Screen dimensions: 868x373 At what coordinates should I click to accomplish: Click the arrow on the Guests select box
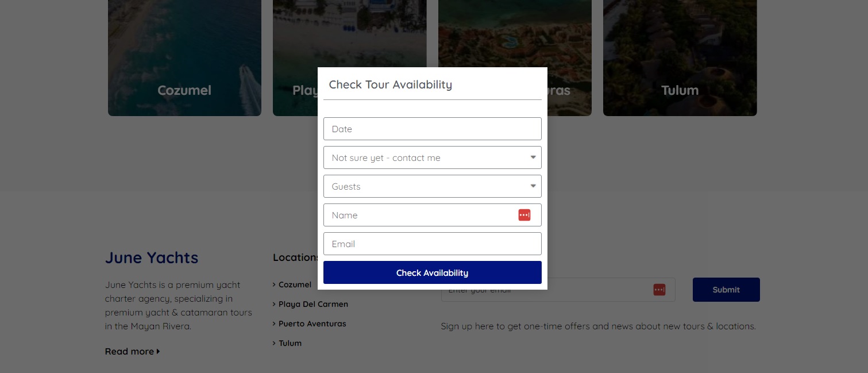click(533, 186)
